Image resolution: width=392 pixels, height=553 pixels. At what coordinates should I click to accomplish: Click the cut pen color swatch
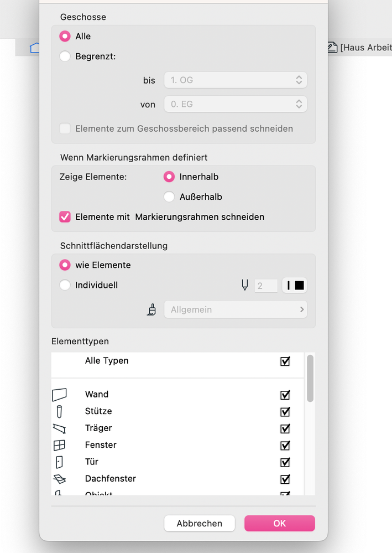295,286
